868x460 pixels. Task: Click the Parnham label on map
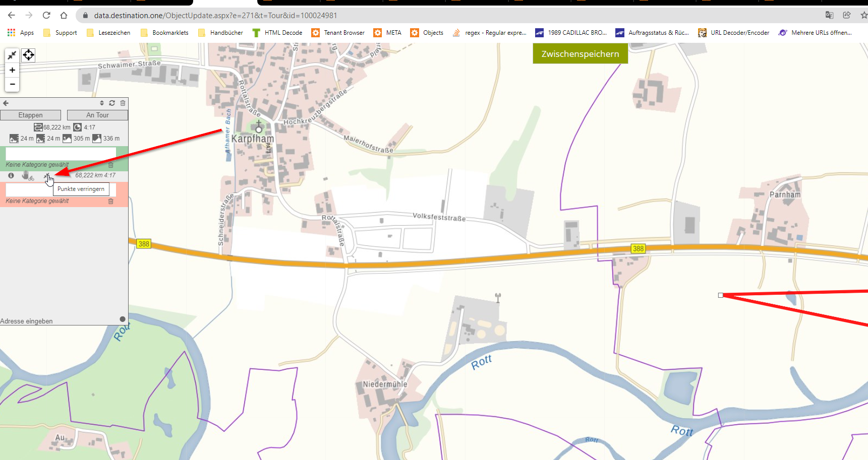pyautogui.click(x=785, y=194)
